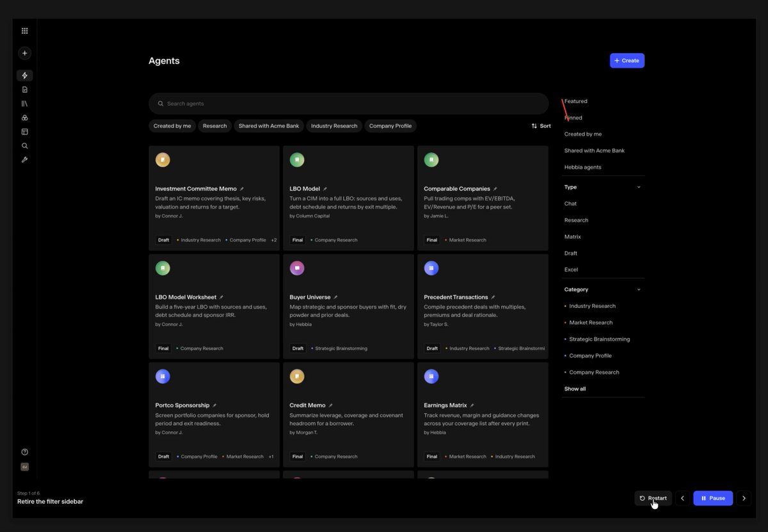This screenshot has width=768, height=532.
Task: Click the 'by Column Capital' author text
Action: point(310,216)
